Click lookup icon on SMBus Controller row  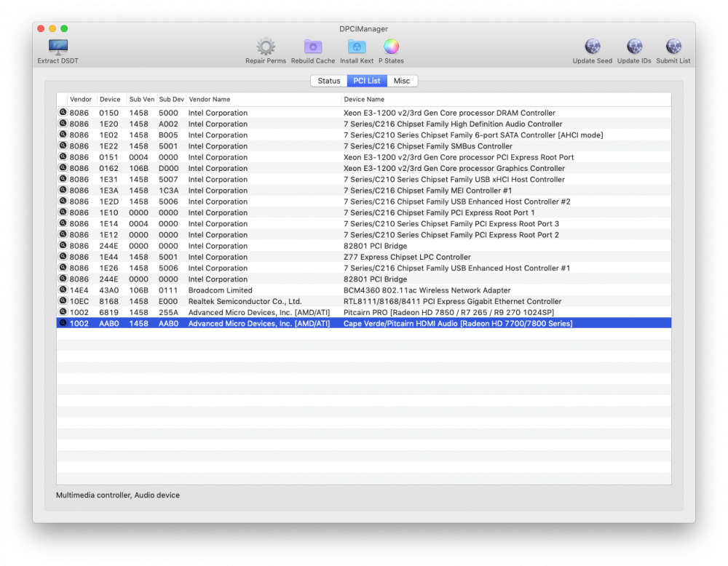click(63, 146)
